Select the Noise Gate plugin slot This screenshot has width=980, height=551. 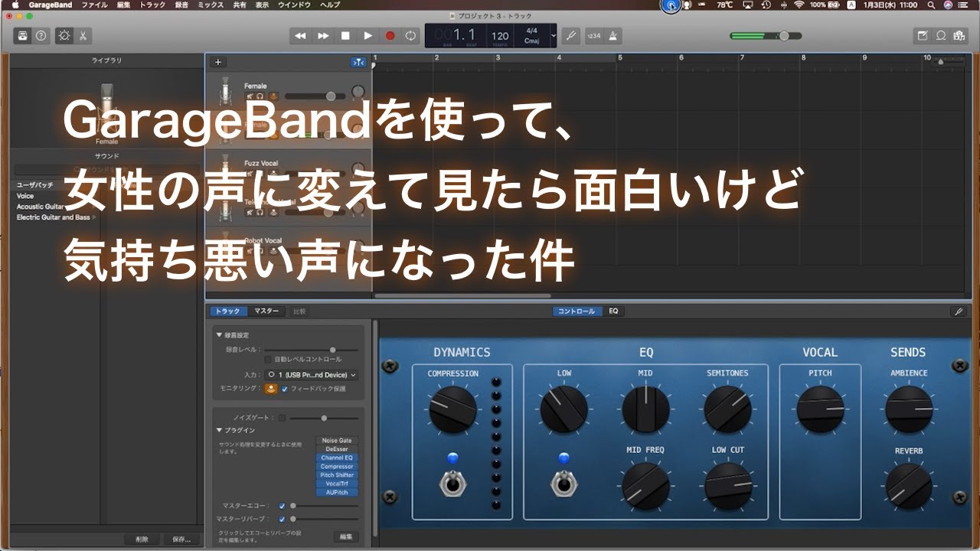(337, 441)
